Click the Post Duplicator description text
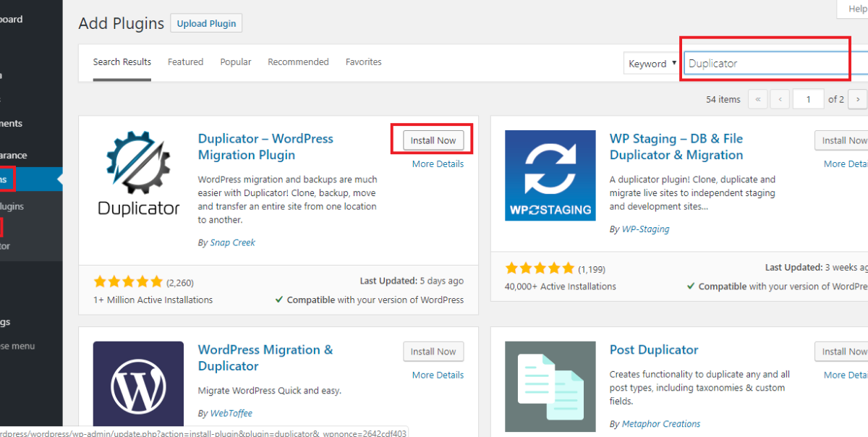This screenshot has height=437, width=868. pyautogui.click(x=700, y=388)
